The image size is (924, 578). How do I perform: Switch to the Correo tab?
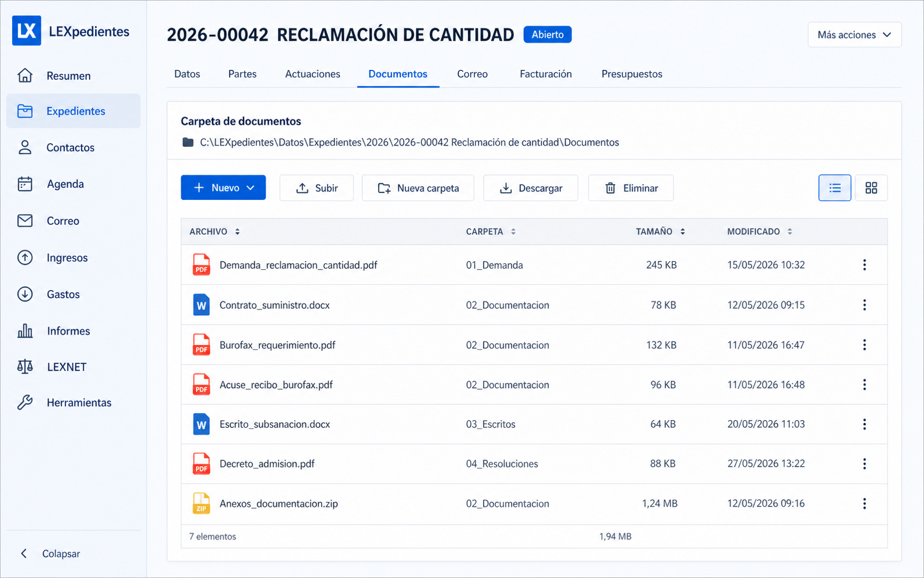tap(472, 74)
